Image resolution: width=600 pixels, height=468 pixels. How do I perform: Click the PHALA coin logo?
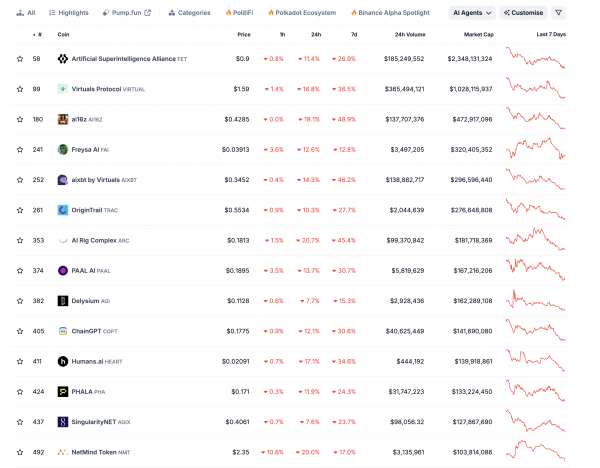[x=63, y=391]
